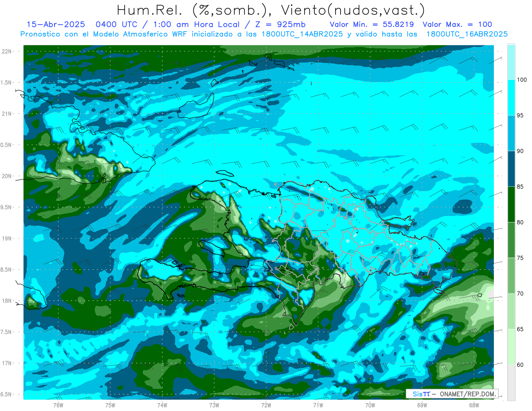This screenshot has height=411, width=532.
Task: Select the '0.5N' latitude label
Action: click(7, 145)
